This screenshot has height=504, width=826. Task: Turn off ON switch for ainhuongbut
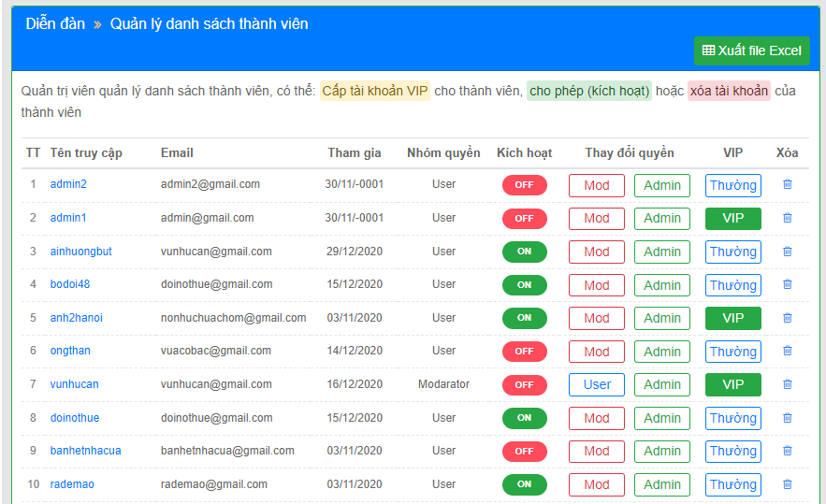click(524, 252)
